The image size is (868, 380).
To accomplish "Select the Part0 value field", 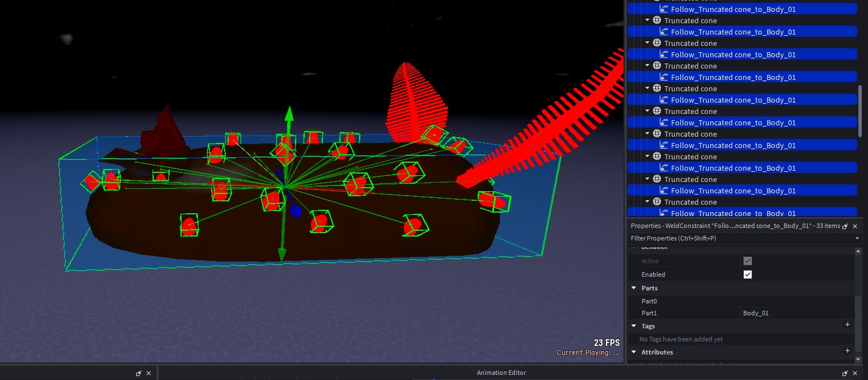I will coord(797,301).
